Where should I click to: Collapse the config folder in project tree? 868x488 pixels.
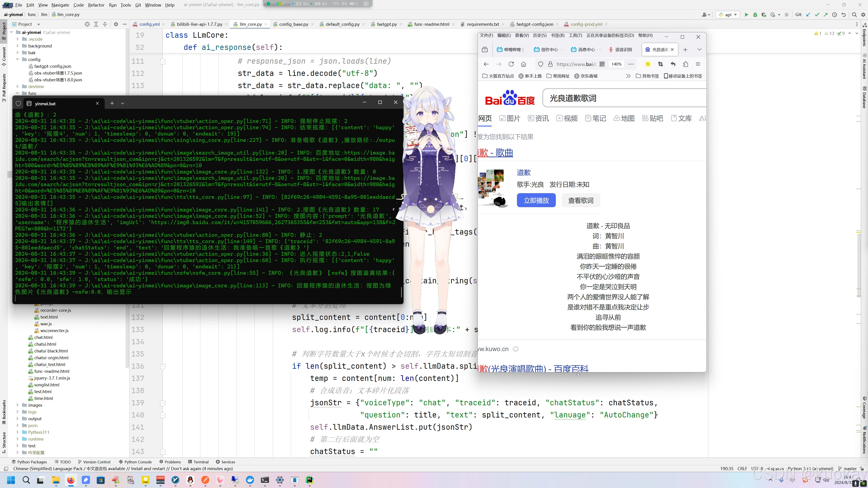coord(18,59)
